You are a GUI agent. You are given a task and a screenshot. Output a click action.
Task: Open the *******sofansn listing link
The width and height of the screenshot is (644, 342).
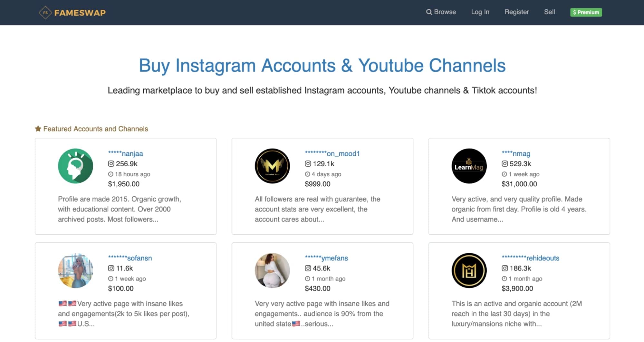[x=130, y=258]
